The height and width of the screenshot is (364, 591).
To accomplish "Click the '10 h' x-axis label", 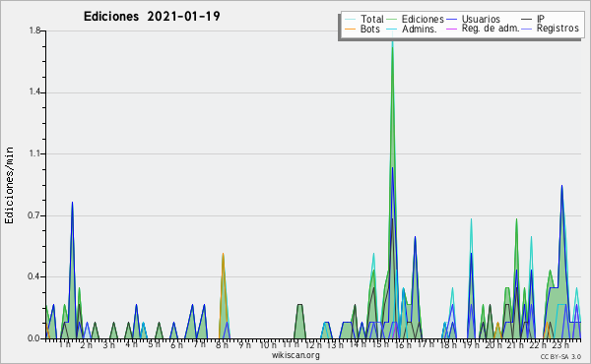I will (268, 344).
